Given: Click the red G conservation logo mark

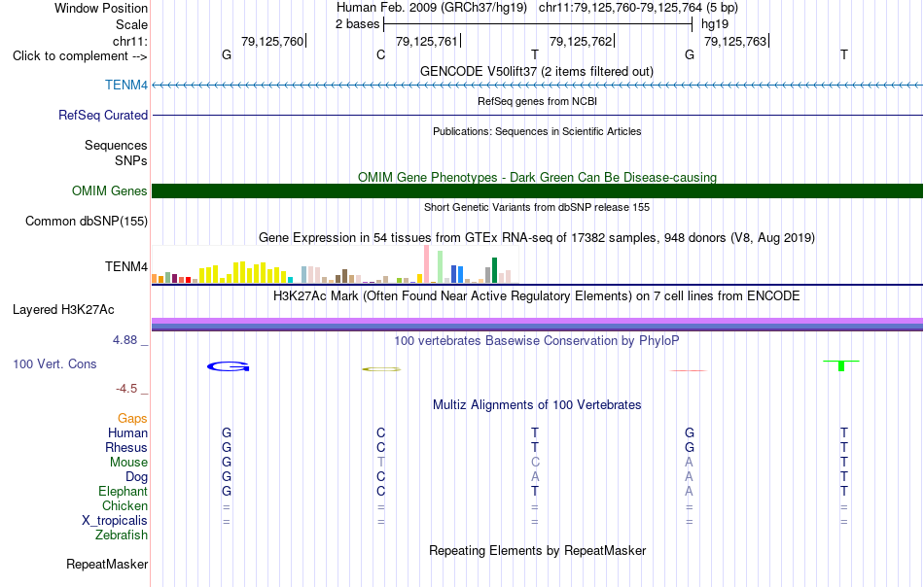Looking at the screenshot, I should (689, 370).
